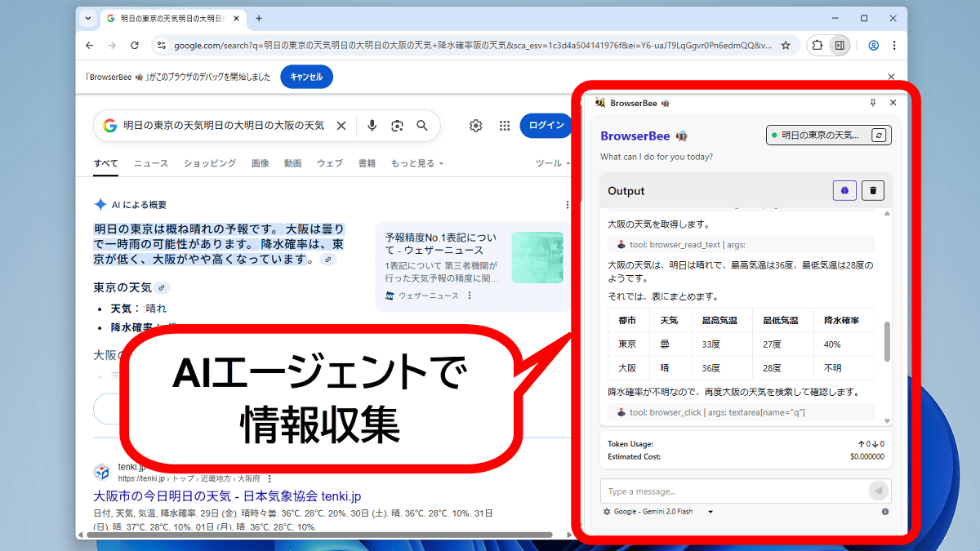Expand the Gemini 2.0 Flash model dropdown

tap(710, 512)
